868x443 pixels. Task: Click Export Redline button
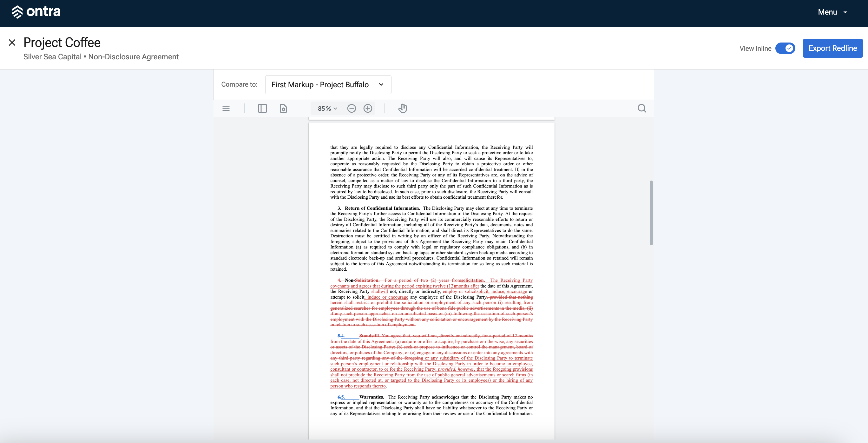click(832, 48)
